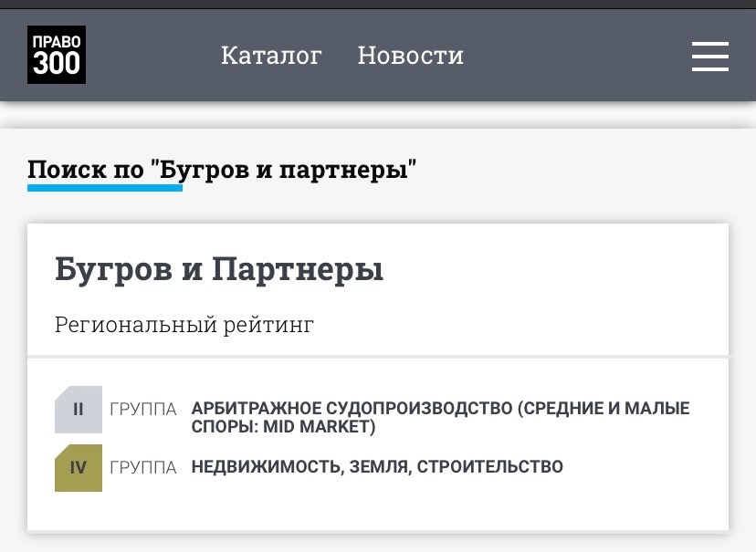
Task: Click the ГРУППА label beside the IV badge
Action: (143, 468)
